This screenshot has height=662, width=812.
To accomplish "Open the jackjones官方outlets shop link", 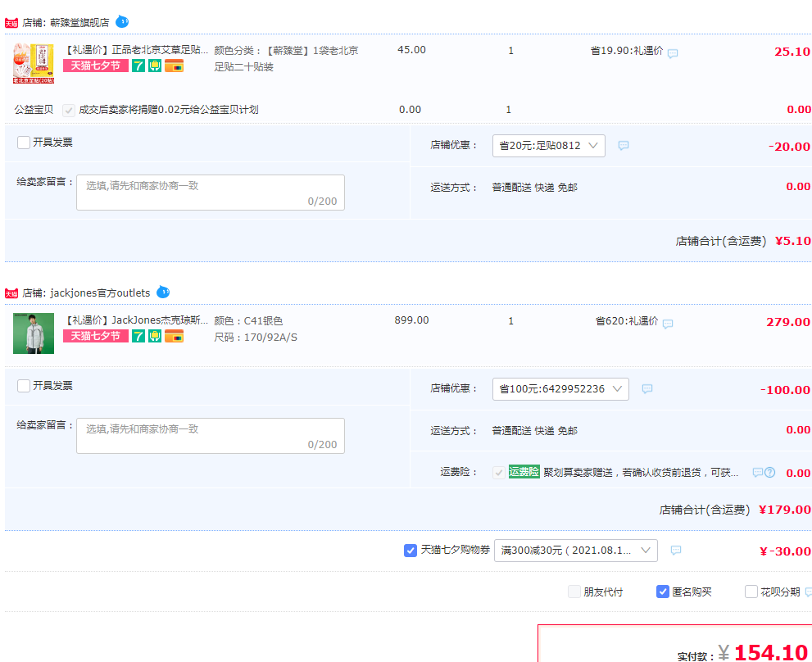I will [x=100, y=293].
